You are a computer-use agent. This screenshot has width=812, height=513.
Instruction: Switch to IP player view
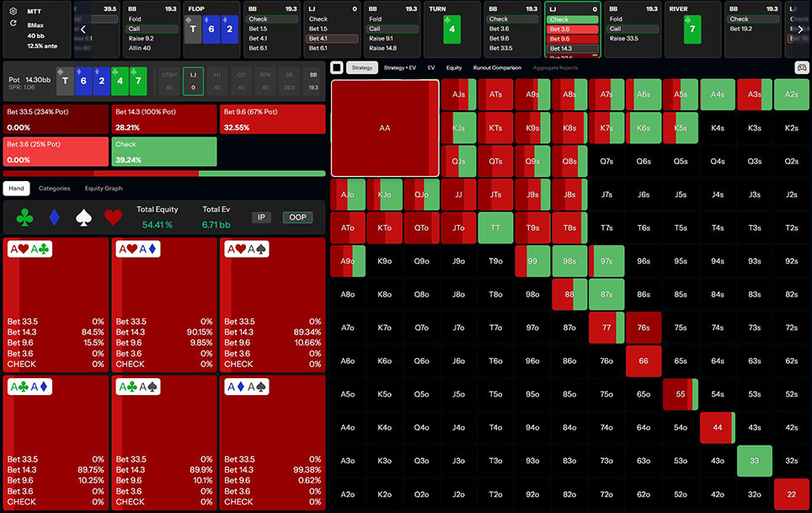pos(262,217)
